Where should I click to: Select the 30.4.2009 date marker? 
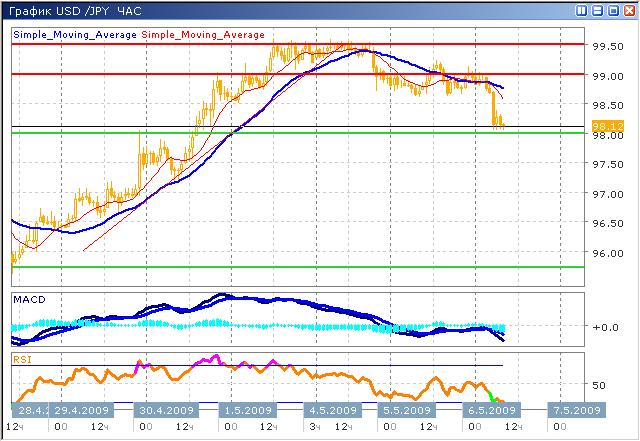[x=168, y=410]
